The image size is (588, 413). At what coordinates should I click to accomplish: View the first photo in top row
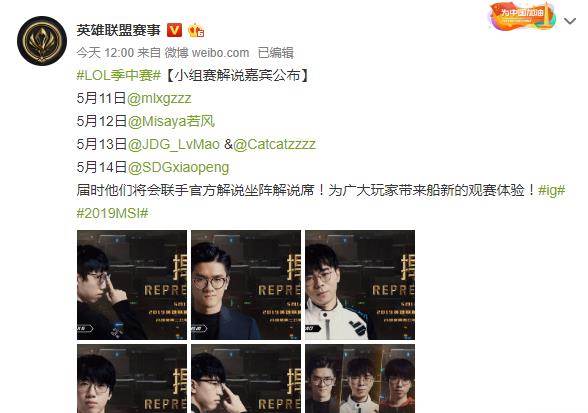[132, 285]
